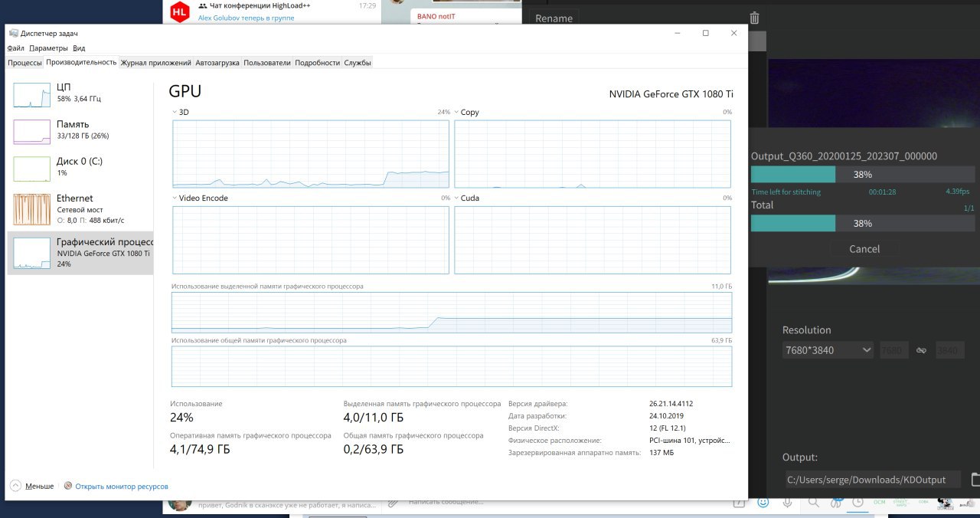Click the Task Manager title bar icon
Viewport: 980px width, 518px height.
[13, 33]
